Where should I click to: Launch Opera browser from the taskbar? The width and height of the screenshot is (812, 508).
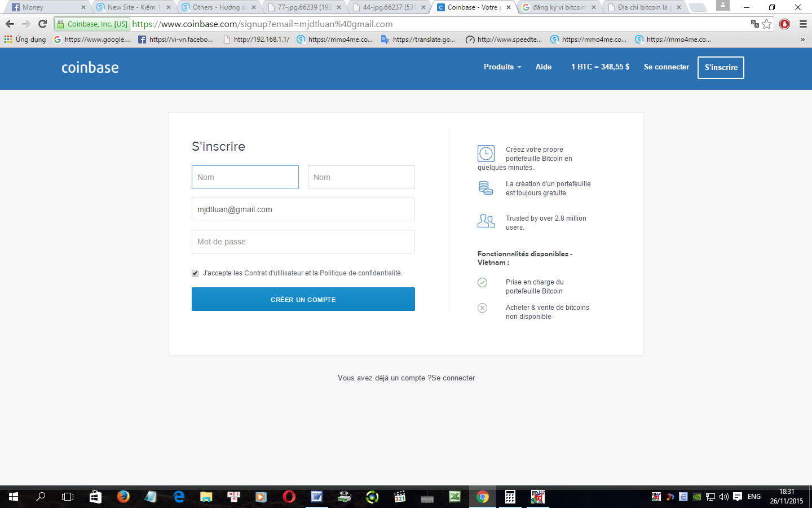pyautogui.click(x=289, y=497)
